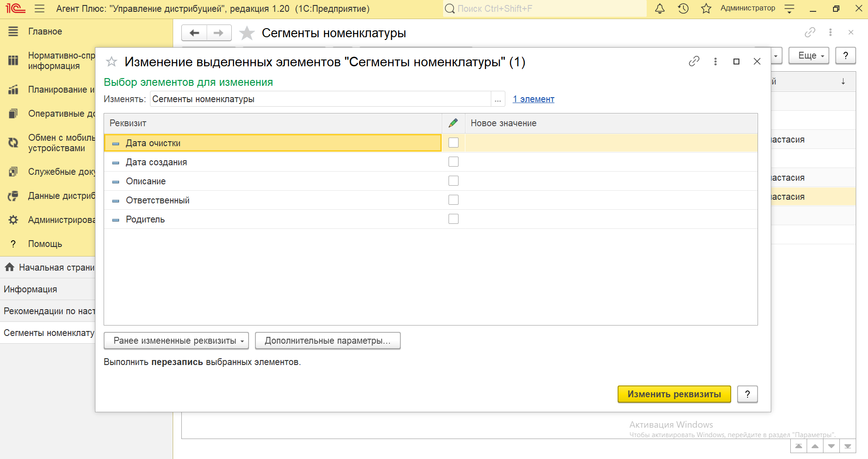This screenshot has width=868, height=459.
Task: Check the Ответственный checkbox
Action: pyautogui.click(x=453, y=200)
